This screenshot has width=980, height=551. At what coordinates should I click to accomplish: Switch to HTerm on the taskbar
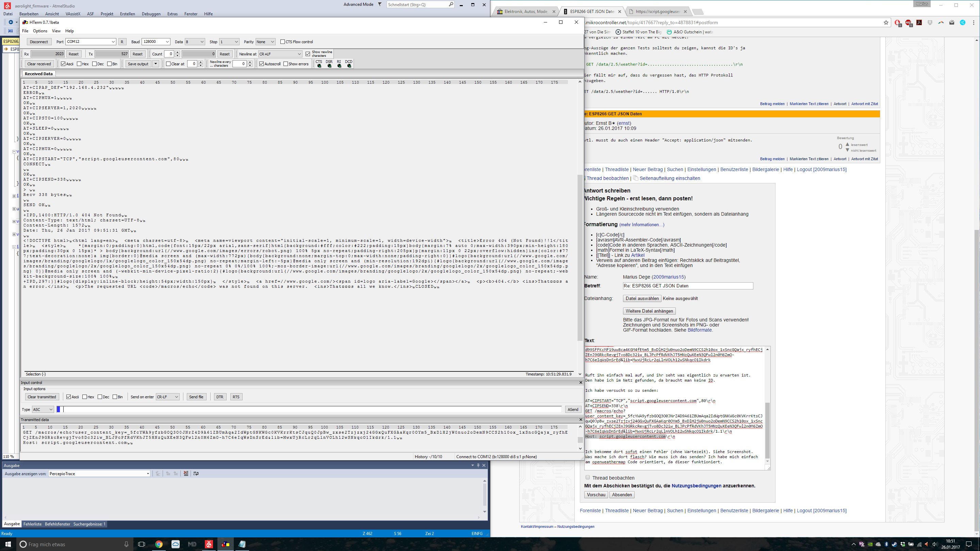pyautogui.click(x=226, y=544)
